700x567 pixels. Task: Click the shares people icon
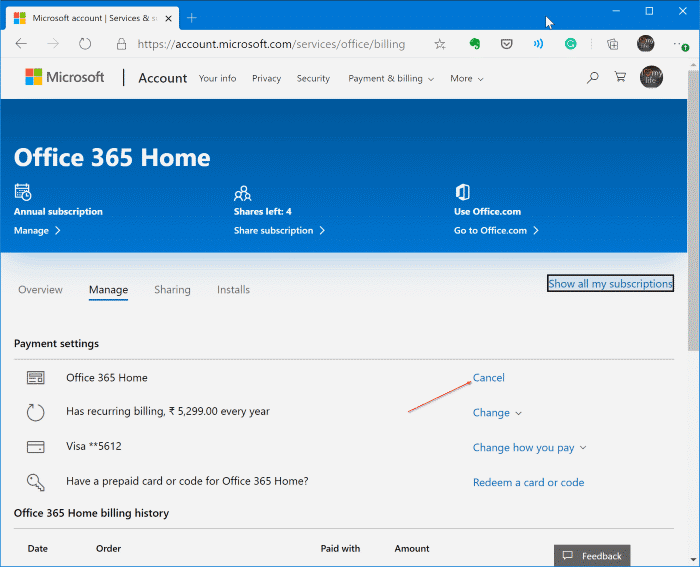242,193
